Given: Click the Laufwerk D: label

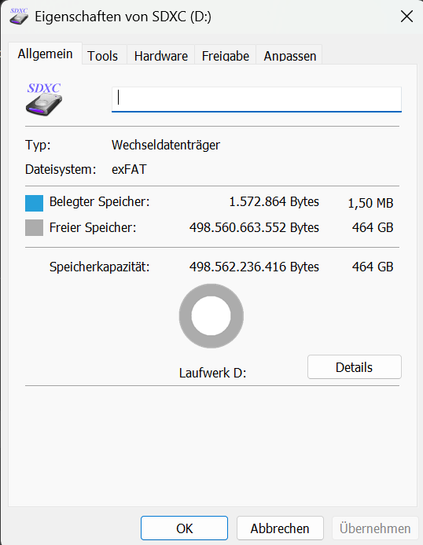Looking at the screenshot, I should 213,373.
